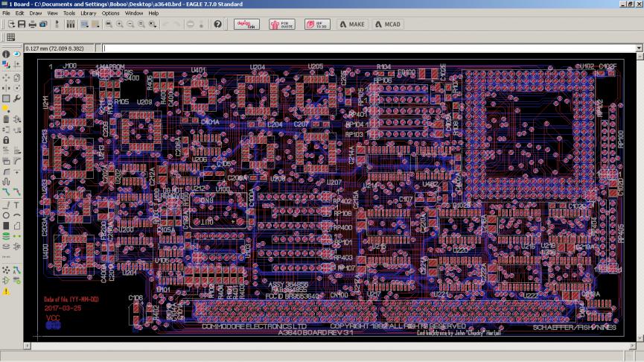
Task: Select the Mirror tool
Action: coord(6,88)
